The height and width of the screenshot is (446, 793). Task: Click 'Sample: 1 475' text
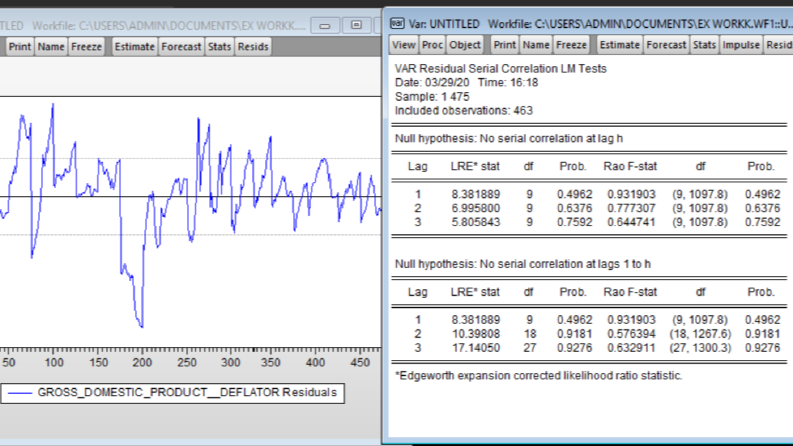432,97
